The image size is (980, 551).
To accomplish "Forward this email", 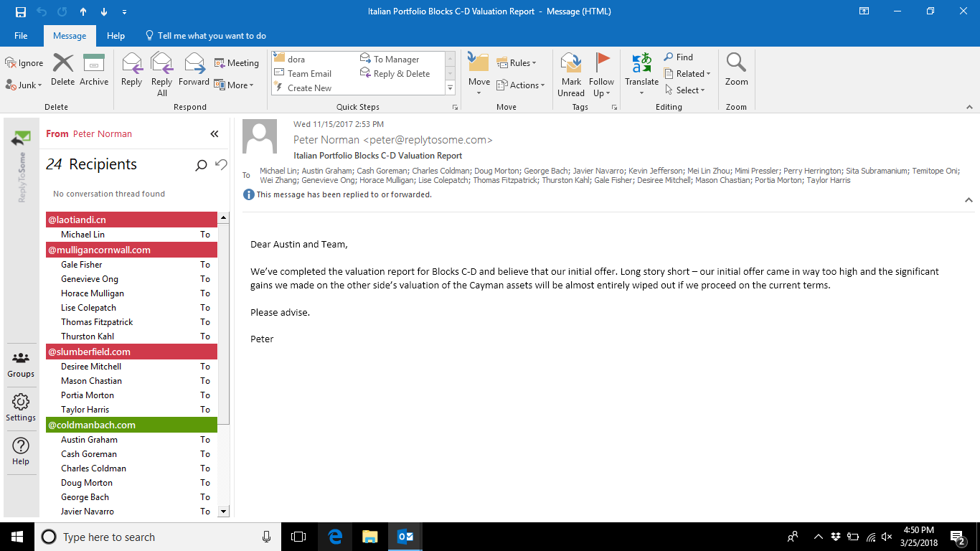I will pyautogui.click(x=194, y=70).
